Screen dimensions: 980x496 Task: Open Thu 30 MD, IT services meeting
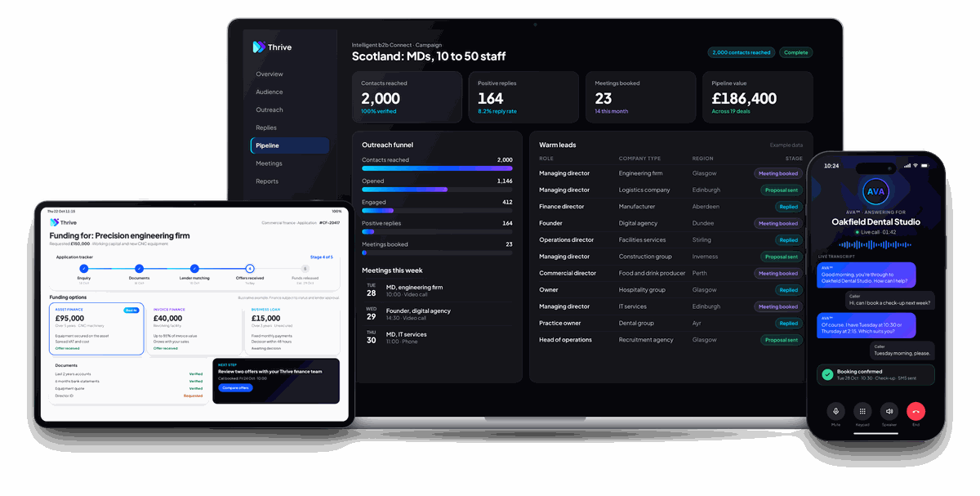tap(437, 337)
